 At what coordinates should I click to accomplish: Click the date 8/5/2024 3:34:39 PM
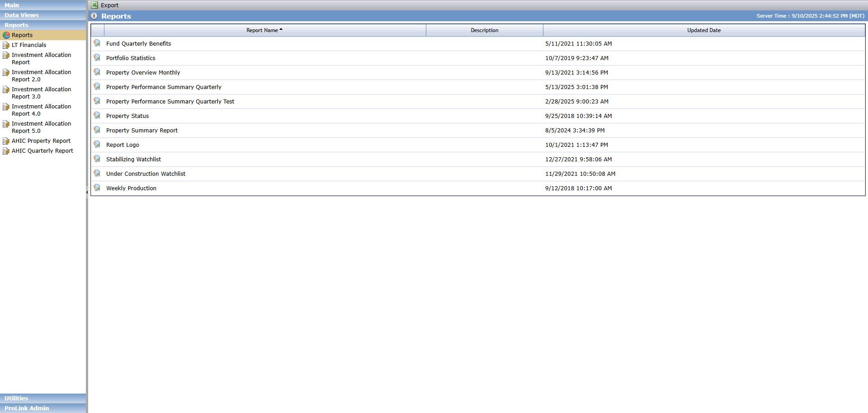575,131
